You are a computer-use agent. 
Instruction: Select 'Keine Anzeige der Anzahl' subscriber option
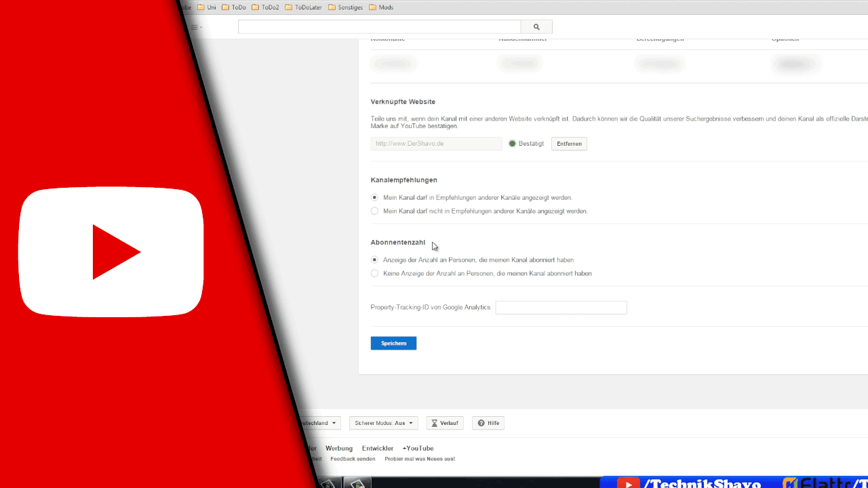[374, 273]
